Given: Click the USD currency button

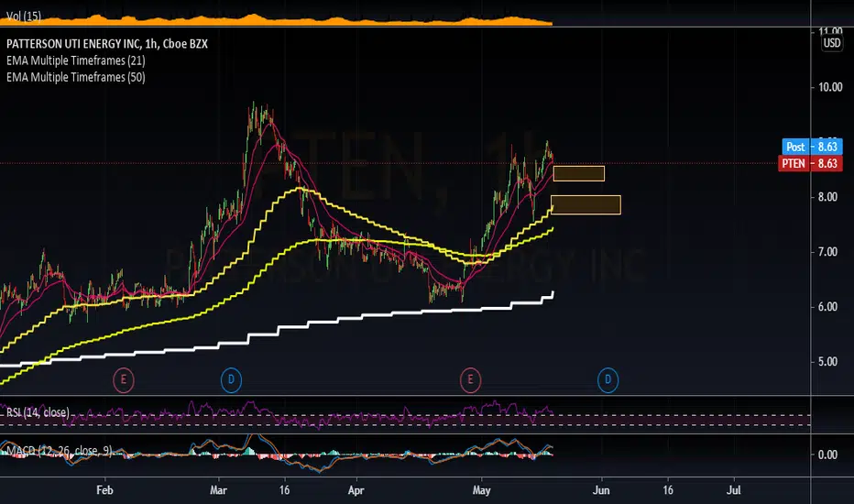Looking at the screenshot, I should [x=832, y=43].
